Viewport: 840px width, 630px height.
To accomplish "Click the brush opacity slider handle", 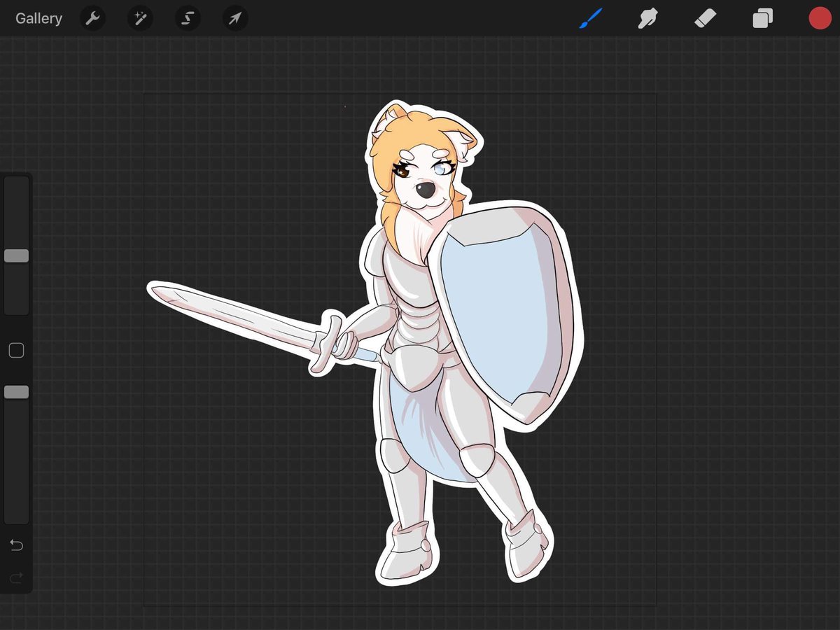I will 16,392.
